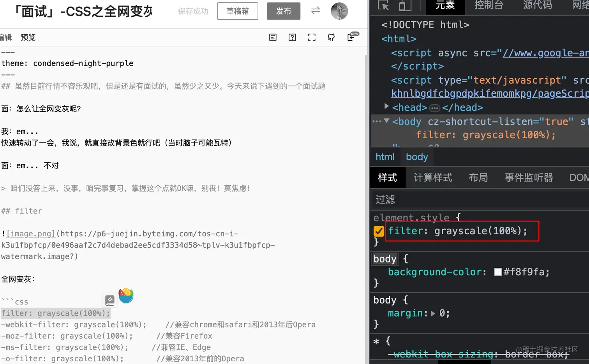589x364 pixels.
Task: Click the '<!DOCTYPE html>' line in DevTools
Action: pyautogui.click(x=425, y=25)
